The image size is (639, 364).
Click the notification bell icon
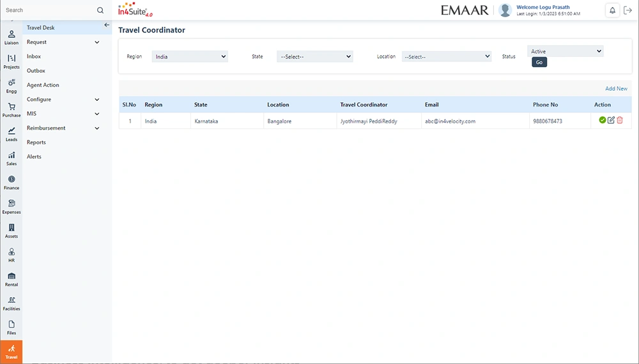pyautogui.click(x=612, y=10)
